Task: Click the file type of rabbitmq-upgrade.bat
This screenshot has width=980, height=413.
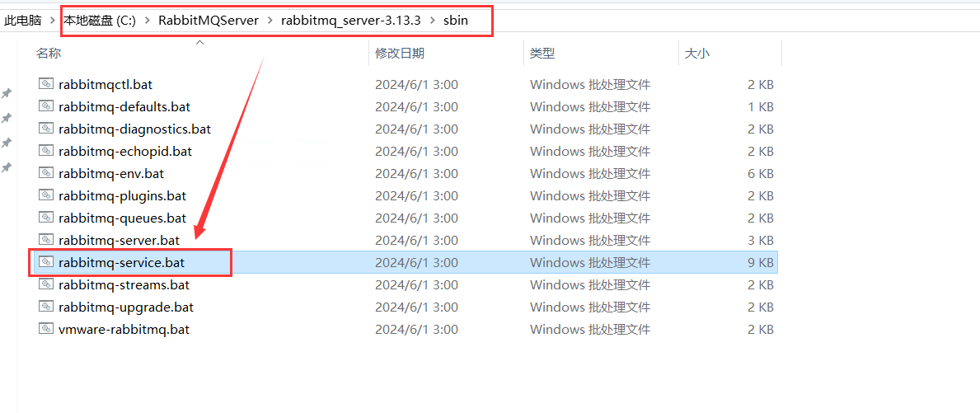Action: pos(590,307)
